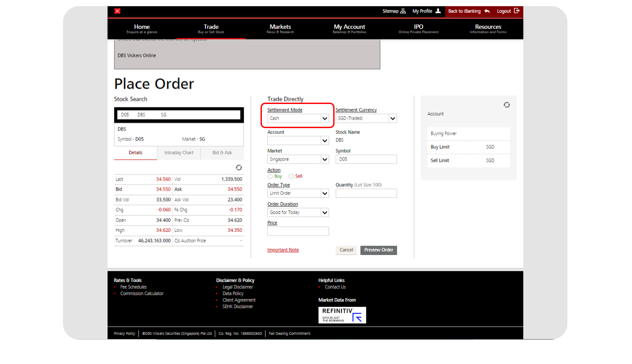
Task: Go to the Home menu
Action: (142, 29)
